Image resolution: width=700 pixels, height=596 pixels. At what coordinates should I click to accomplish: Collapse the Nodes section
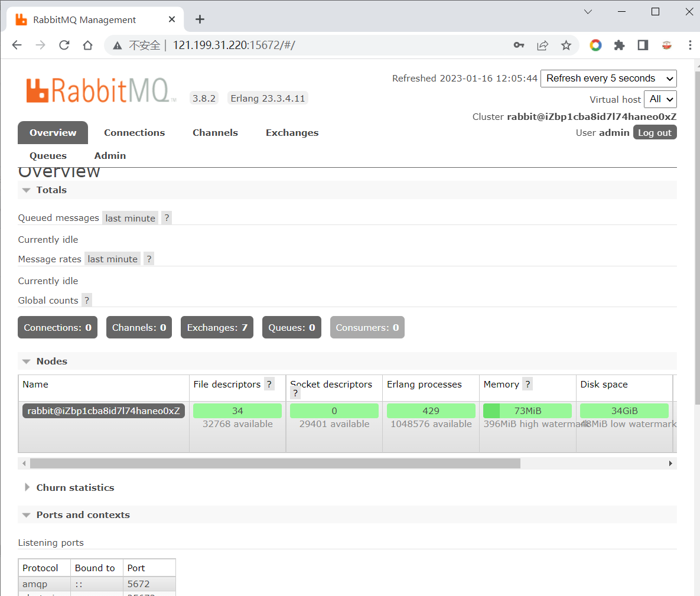[x=45, y=361]
